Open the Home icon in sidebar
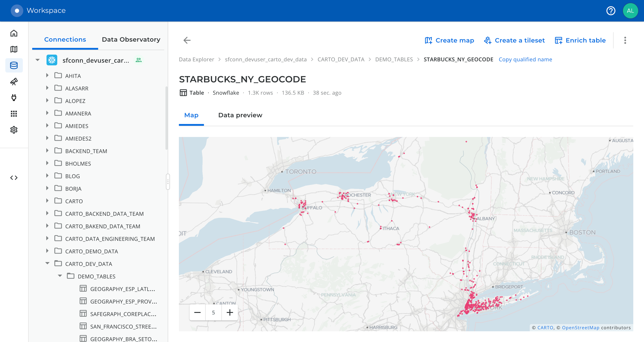This screenshot has height=342, width=644. 14,33
